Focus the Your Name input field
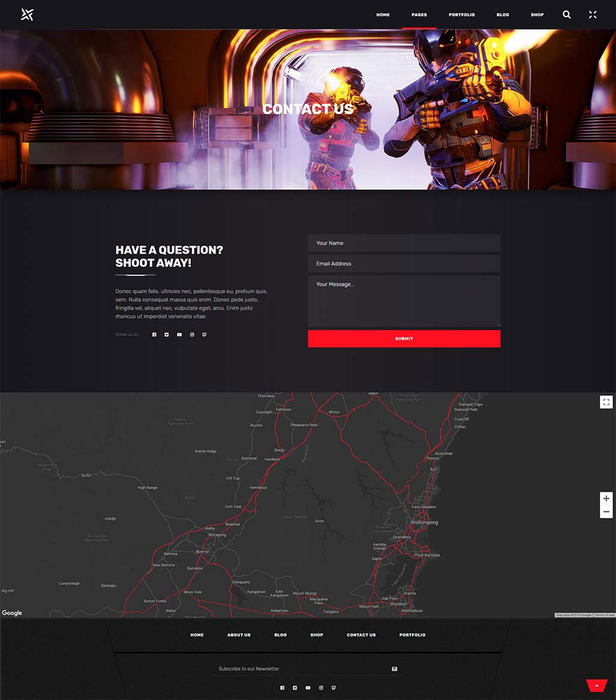The image size is (616, 700). pos(404,243)
